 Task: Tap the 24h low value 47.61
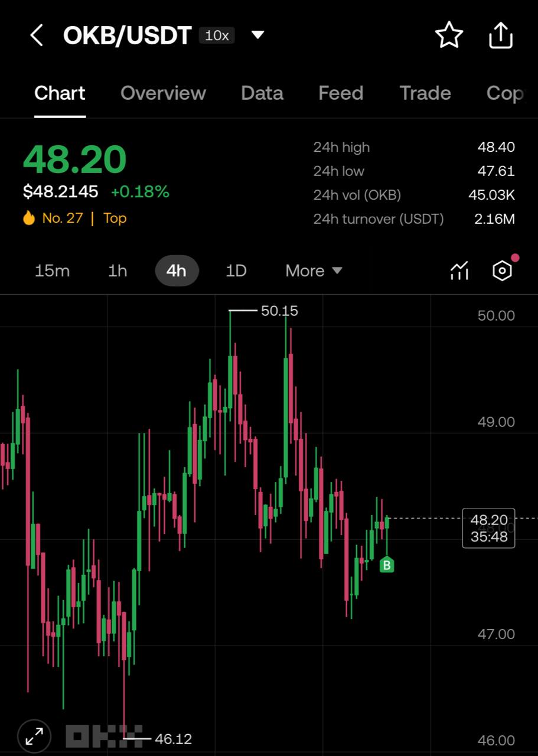[x=496, y=171]
